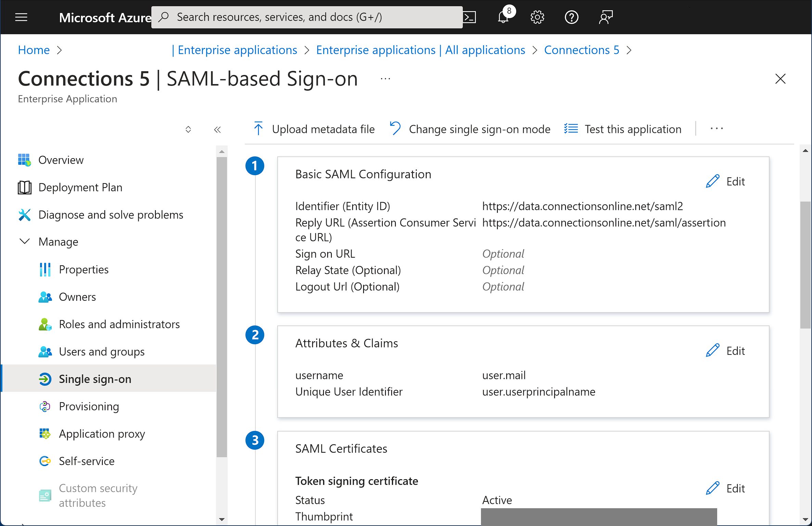Select the Users and groups icon
Image resolution: width=812 pixels, height=526 pixels.
click(45, 351)
